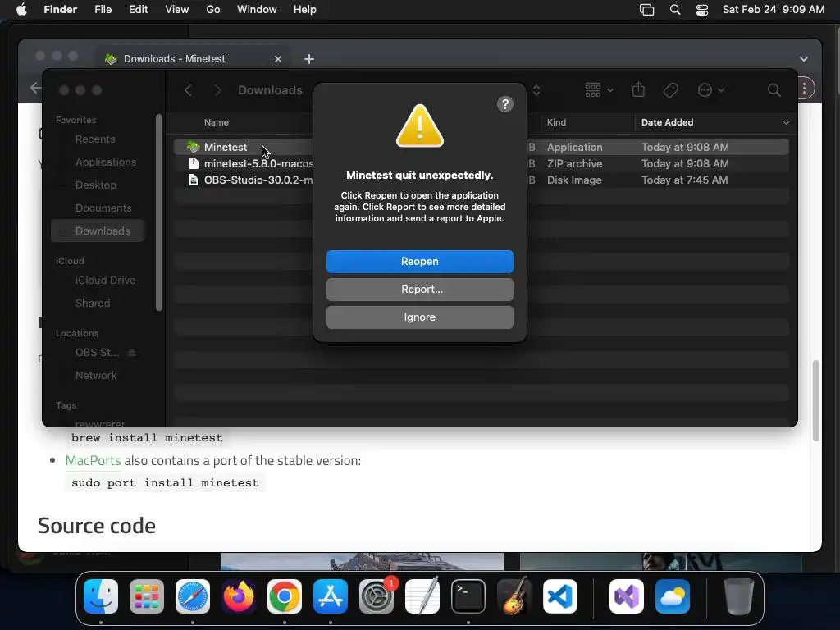Go forward in Finder window
This screenshot has width=840, height=630.
pos(217,90)
